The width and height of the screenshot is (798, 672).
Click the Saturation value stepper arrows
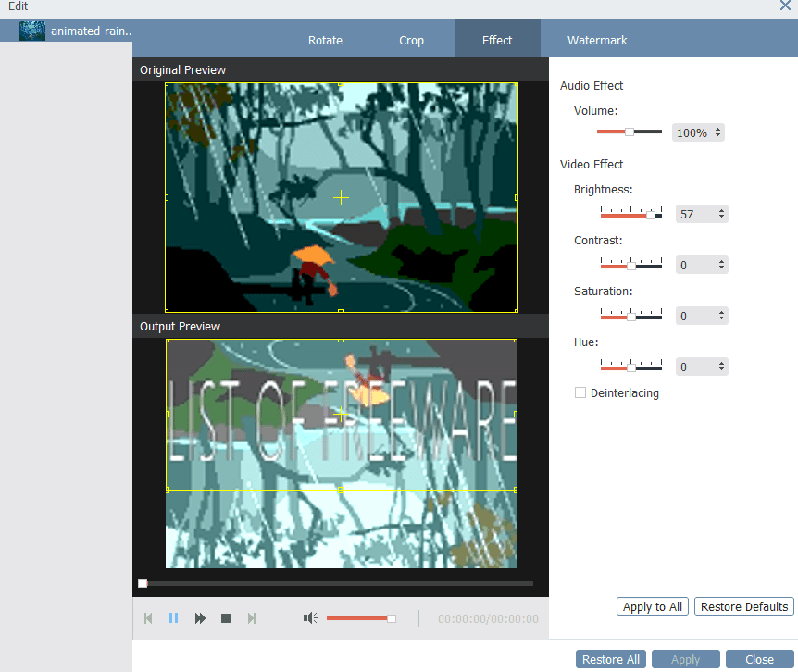click(722, 316)
